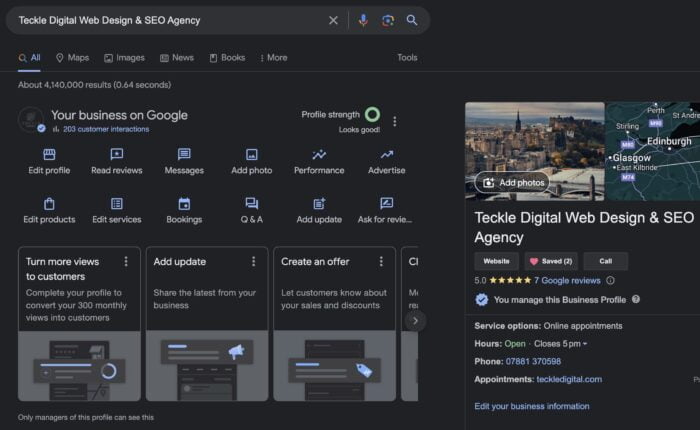This screenshot has height=430, width=700.
Task: Switch to the Books tab
Action: click(x=227, y=58)
